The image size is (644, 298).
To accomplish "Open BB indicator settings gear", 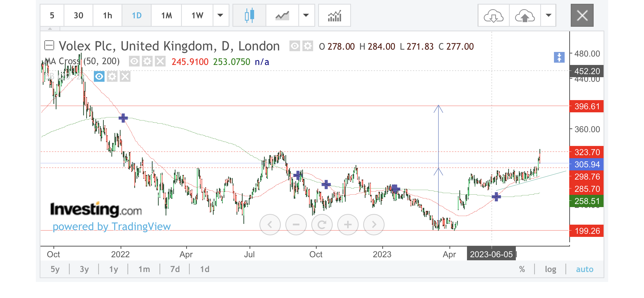I will [x=112, y=76].
